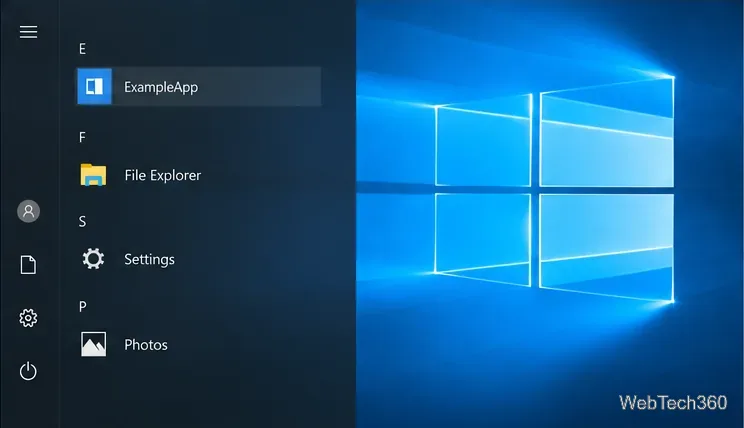Open the hamburger menu at top
The height and width of the screenshot is (428, 744).
(28, 32)
